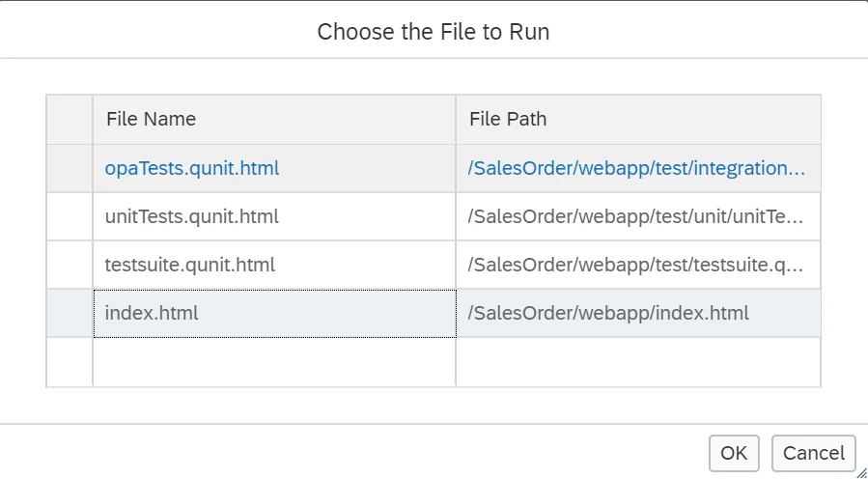
Task: Click the row selector beside index.html
Action: click(70, 313)
